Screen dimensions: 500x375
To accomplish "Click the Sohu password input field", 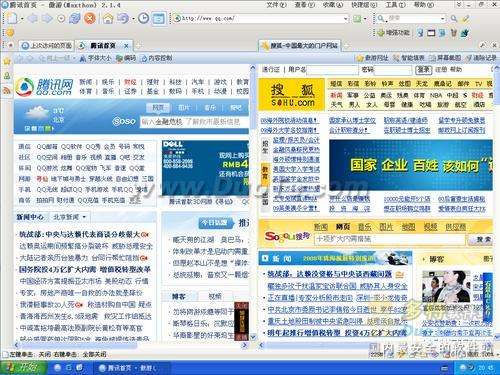I will (393, 70).
